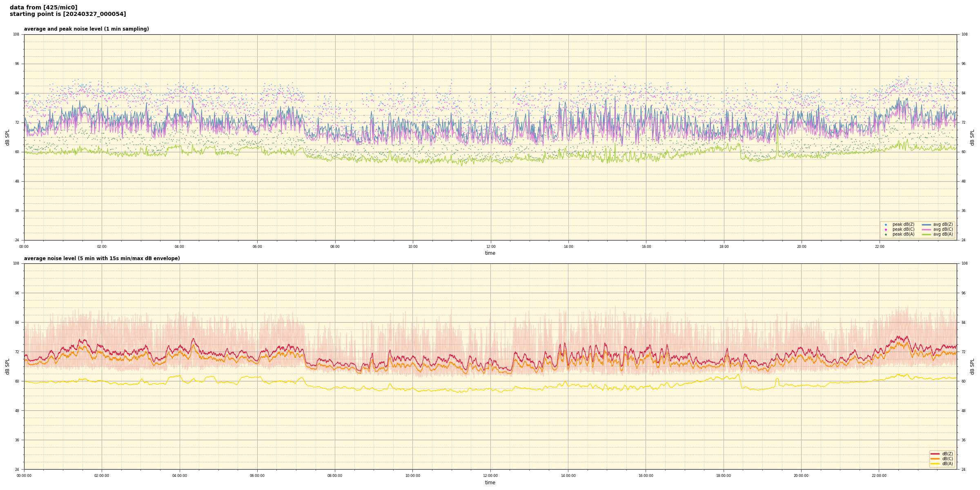Click the 12:00 tick on the top chart
The image size is (980, 490).
click(x=490, y=247)
